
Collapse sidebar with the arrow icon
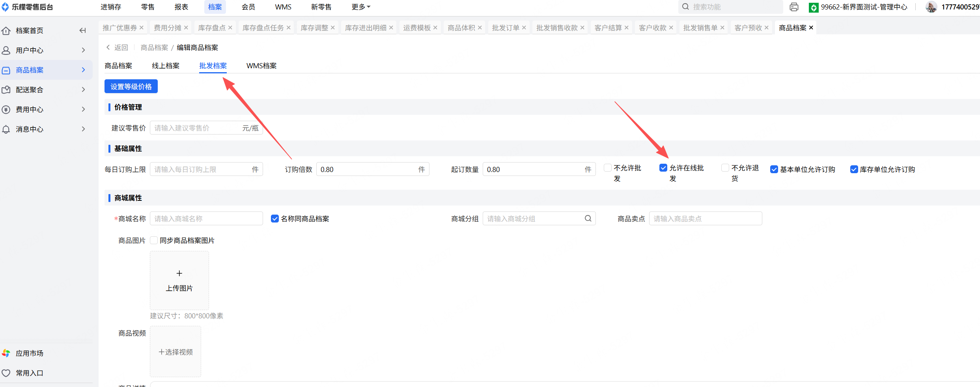tap(82, 30)
